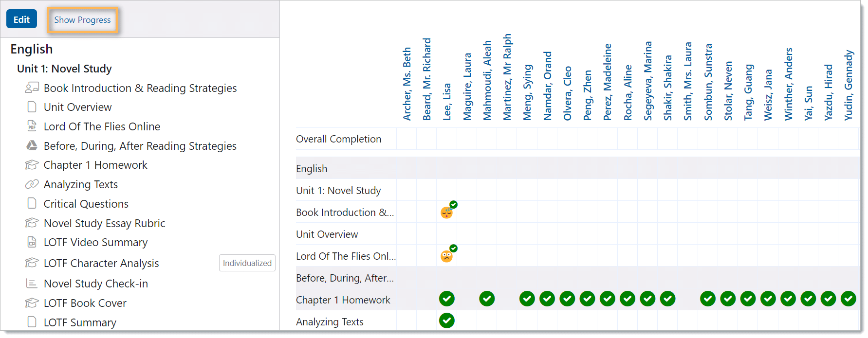This screenshot has width=868, height=338.
Task: Click Lisa Lee's Chapter 1 Homework checkmark
Action: click(447, 299)
